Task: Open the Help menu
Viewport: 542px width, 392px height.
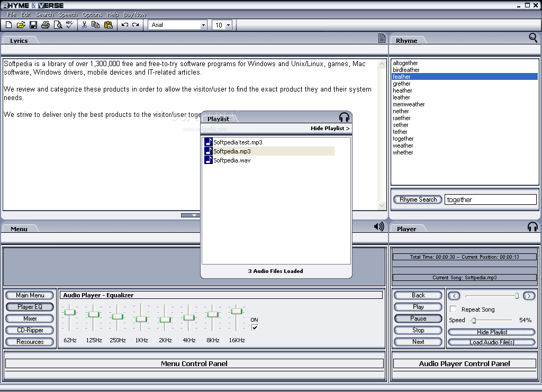Action: 113,14
